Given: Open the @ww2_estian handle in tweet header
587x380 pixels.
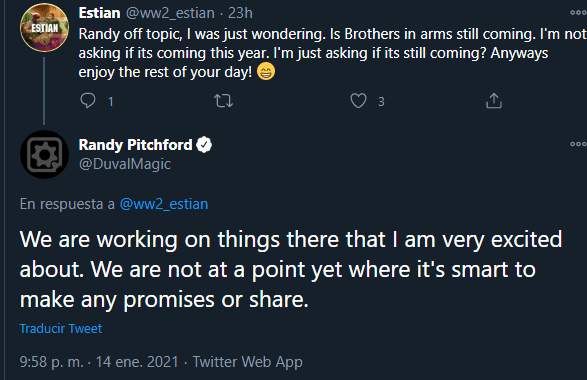Looking at the screenshot, I should (x=170, y=13).
